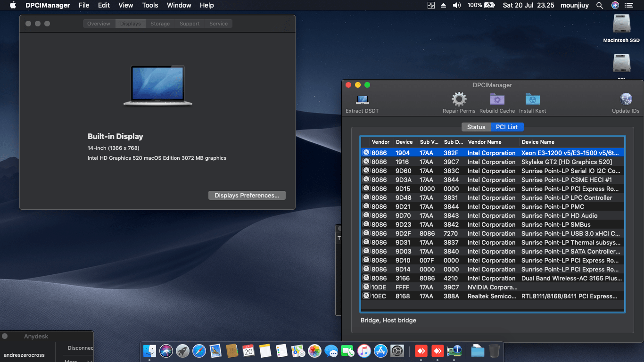Select the Sunrise Point-LP SMBus row
The image size is (644, 362).
tap(493, 224)
